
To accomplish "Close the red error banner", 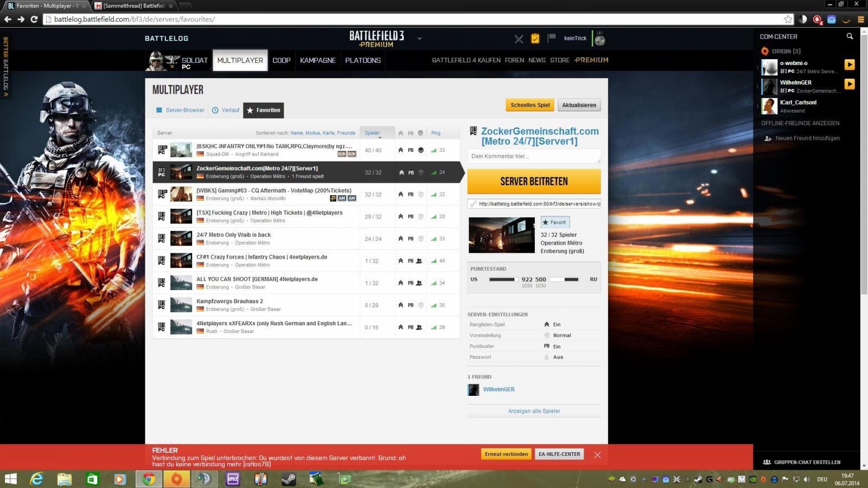I will coord(597,455).
